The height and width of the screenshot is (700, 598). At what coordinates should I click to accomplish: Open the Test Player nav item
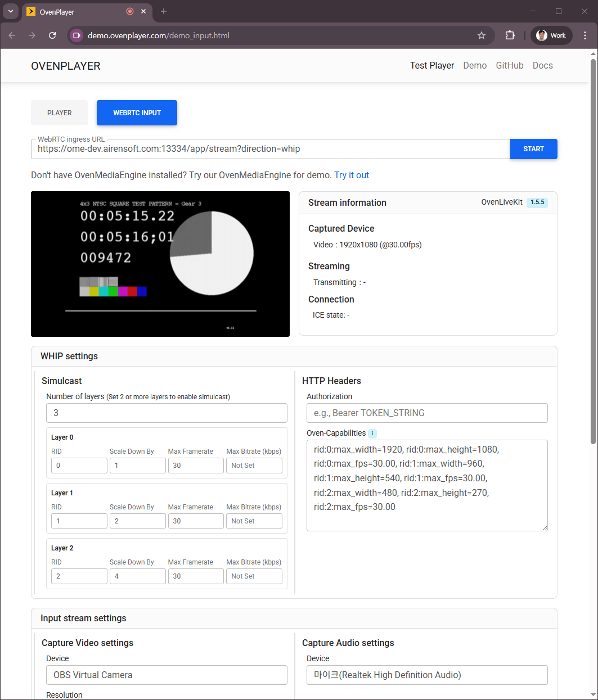point(432,65)
